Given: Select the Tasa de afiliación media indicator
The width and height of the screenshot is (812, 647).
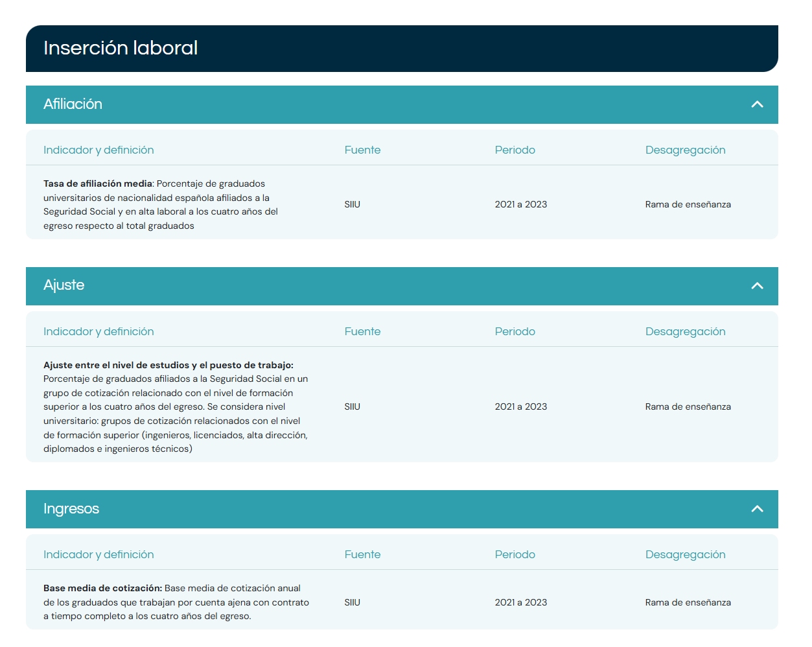Looking at the screenshot, I should click(x=98, y=184).
